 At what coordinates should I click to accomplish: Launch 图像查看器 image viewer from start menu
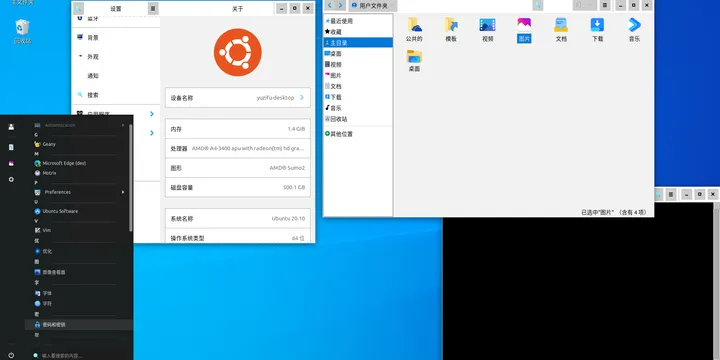point(79,272)
